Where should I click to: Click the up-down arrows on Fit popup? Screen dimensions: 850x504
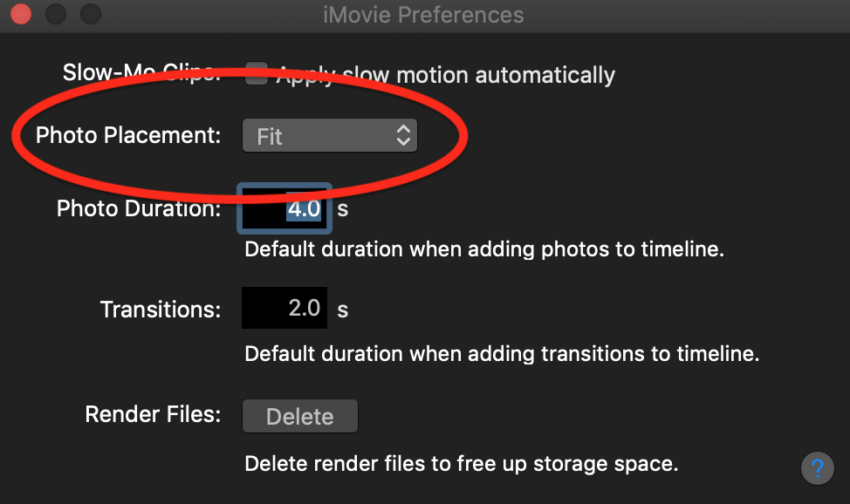pyautogui.click(x=402, y=135)
